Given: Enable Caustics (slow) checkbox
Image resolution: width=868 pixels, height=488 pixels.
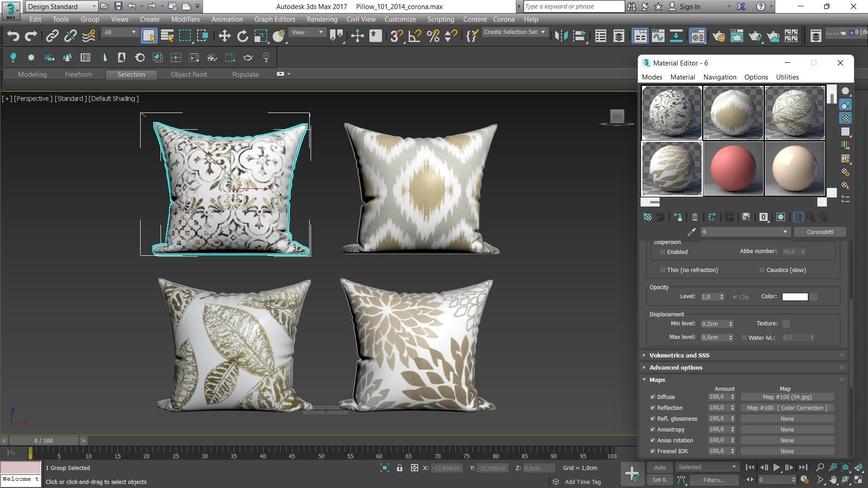Looking at the screenshot, I should (762, 270).
